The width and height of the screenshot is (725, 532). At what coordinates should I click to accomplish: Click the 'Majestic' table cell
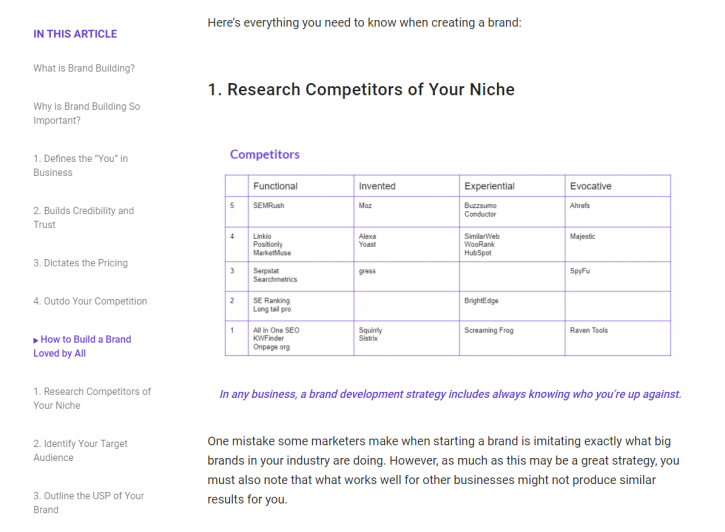coord(618,245)
